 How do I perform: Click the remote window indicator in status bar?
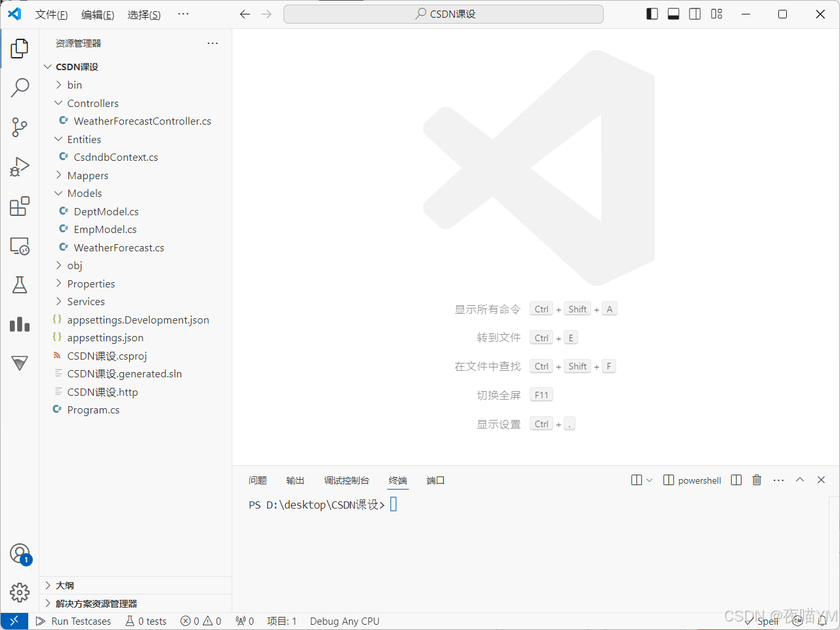click(x=14, y=621)
